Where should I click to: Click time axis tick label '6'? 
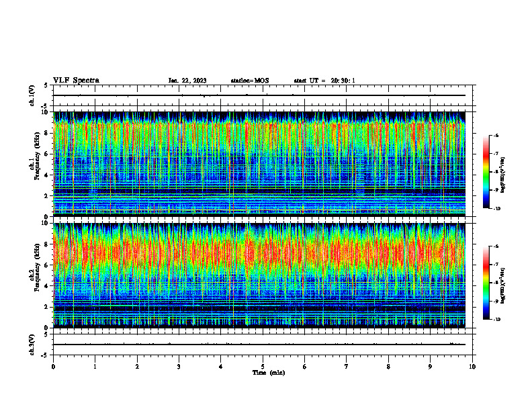pos(305,367)
